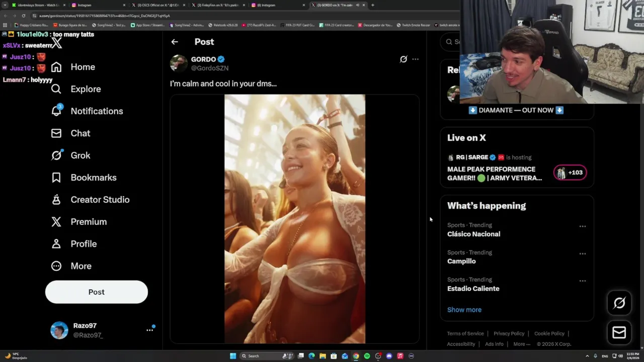Open the Twitch Emote Resizer bookmark

tap(414, 25)
